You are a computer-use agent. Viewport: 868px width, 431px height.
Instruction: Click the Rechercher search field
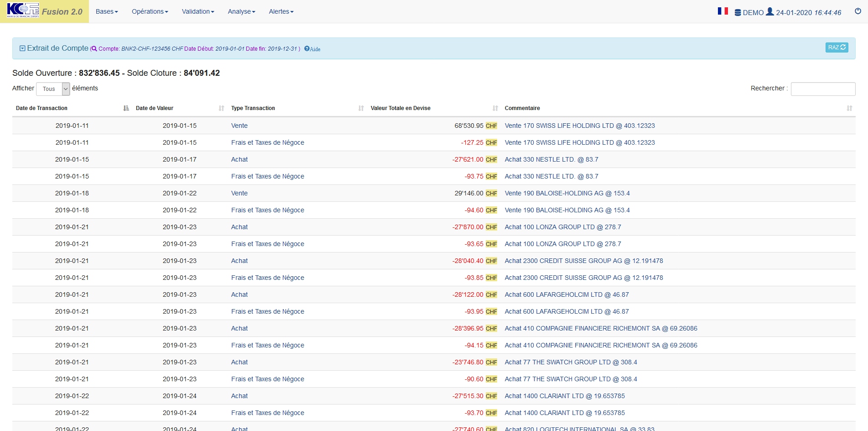coord(822,89)
